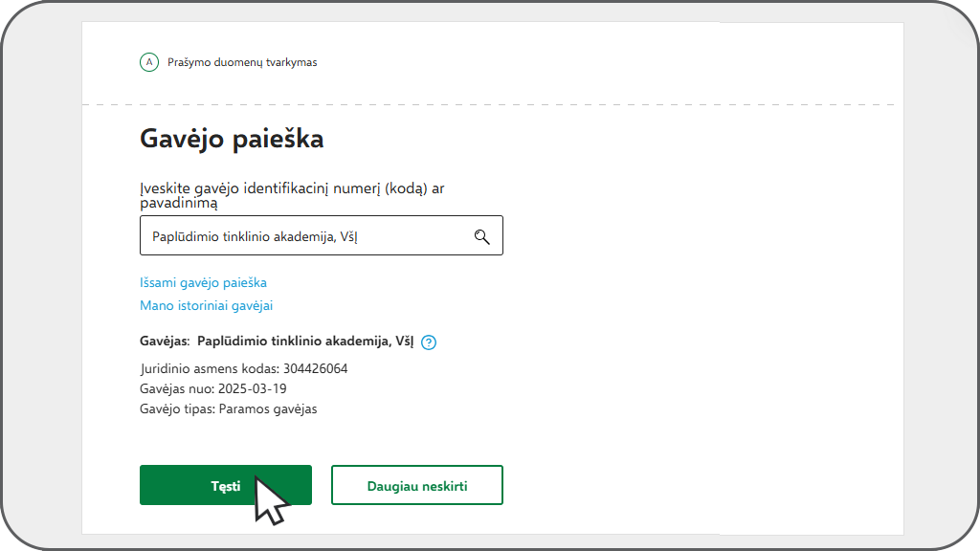This screenshot has height=551, width=980.
Task: Click the circled A step icon
Action: pos(148,62)
